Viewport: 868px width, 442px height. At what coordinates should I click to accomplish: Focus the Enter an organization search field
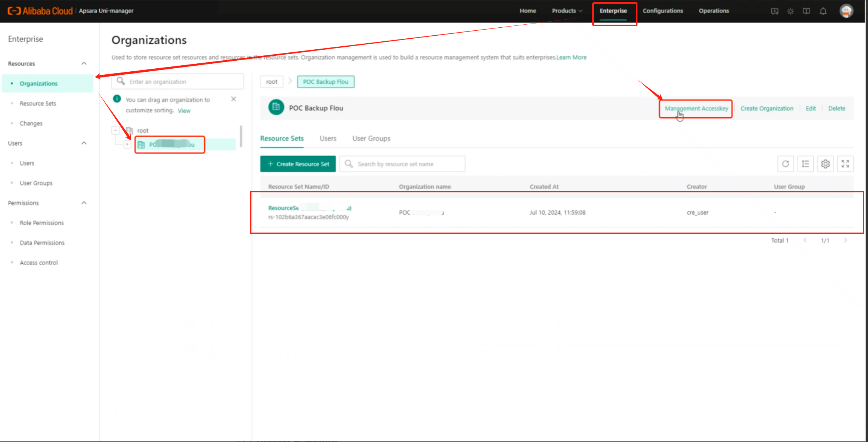[177, 81]
